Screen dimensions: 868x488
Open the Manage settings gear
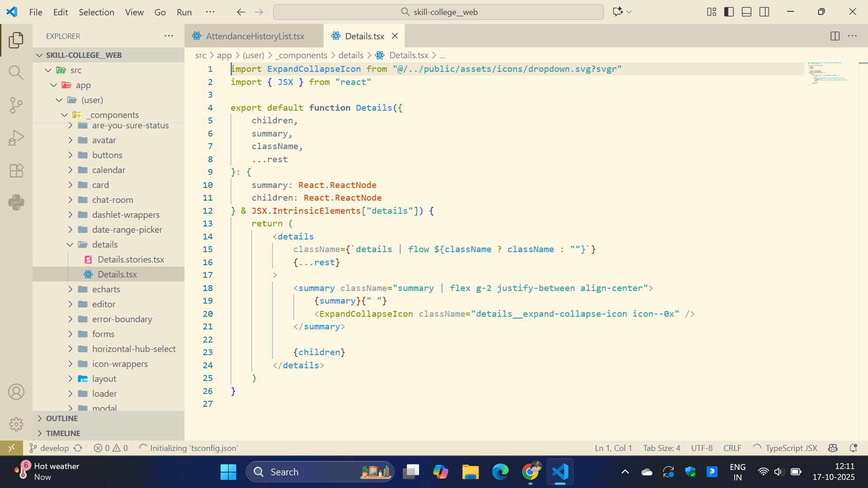tap(16, 424)
